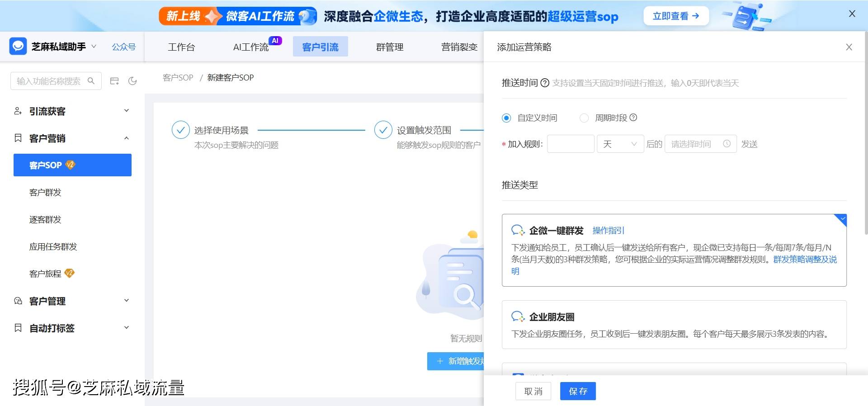Screen dimensions: 868x406
Task: Click the V2 badge beside 客户SOP
Action: tap(70, 165)
